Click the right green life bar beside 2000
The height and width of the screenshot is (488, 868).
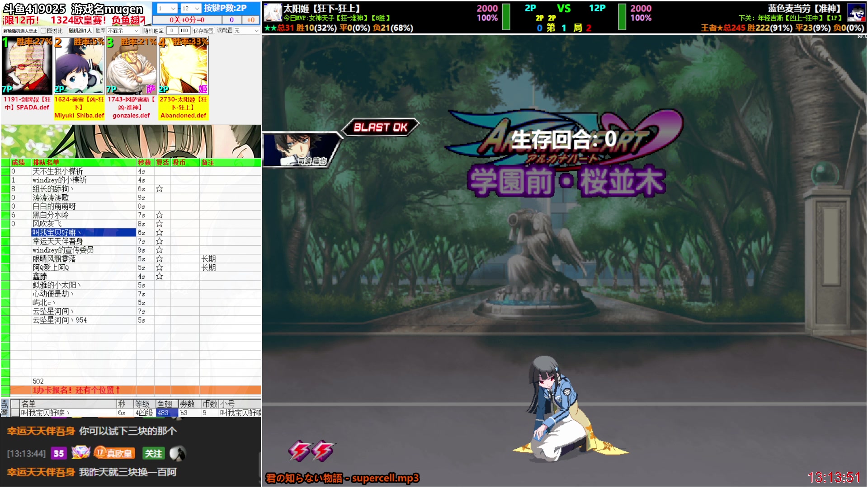tap(622, 17)
